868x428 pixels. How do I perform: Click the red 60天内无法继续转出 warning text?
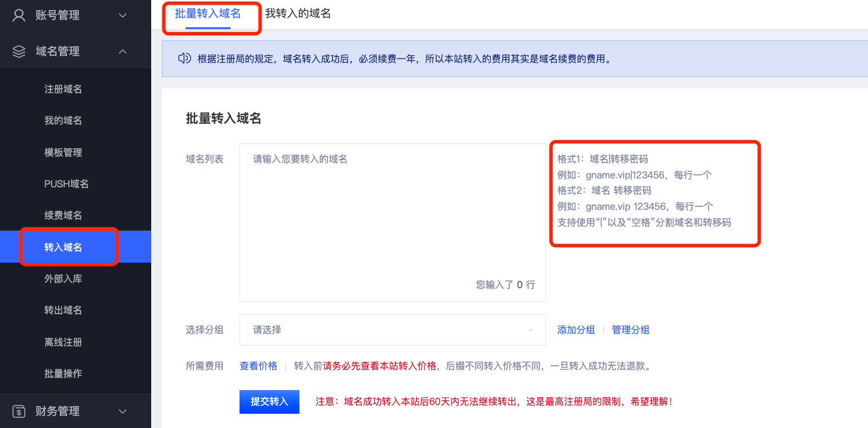[494, 401]
